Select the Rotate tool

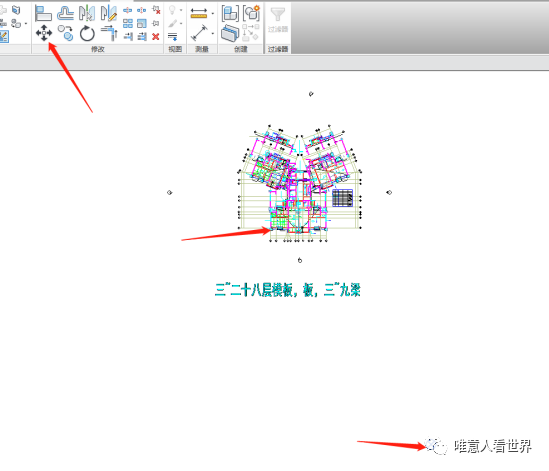click(x=87, y=34)
